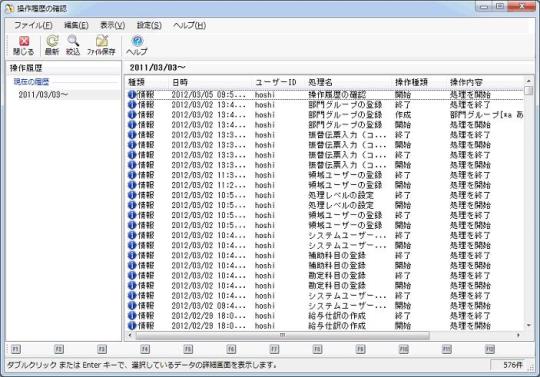Select 現在の履歴 in the left tree
This screenshot has height=377, width=540.
click(x=31, y=82)
